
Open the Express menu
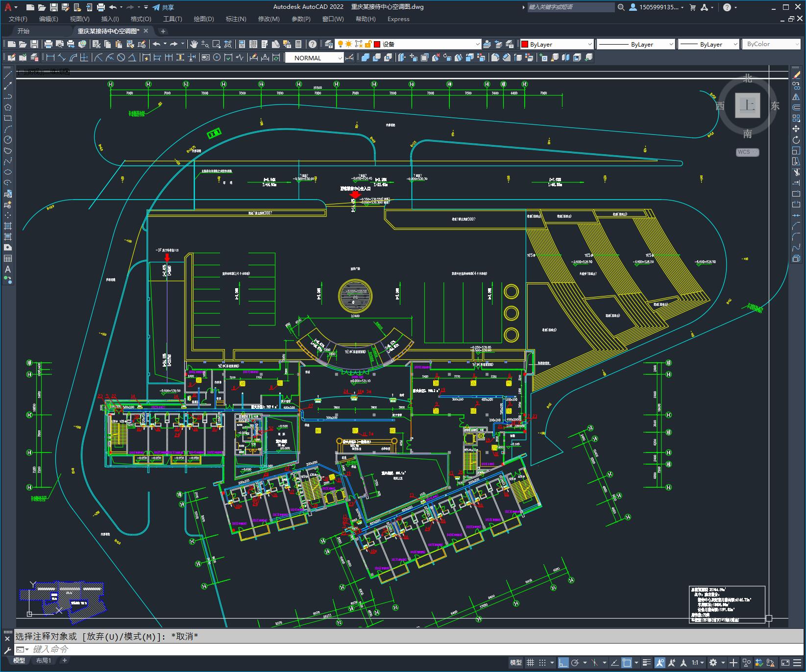coord(398,19)
